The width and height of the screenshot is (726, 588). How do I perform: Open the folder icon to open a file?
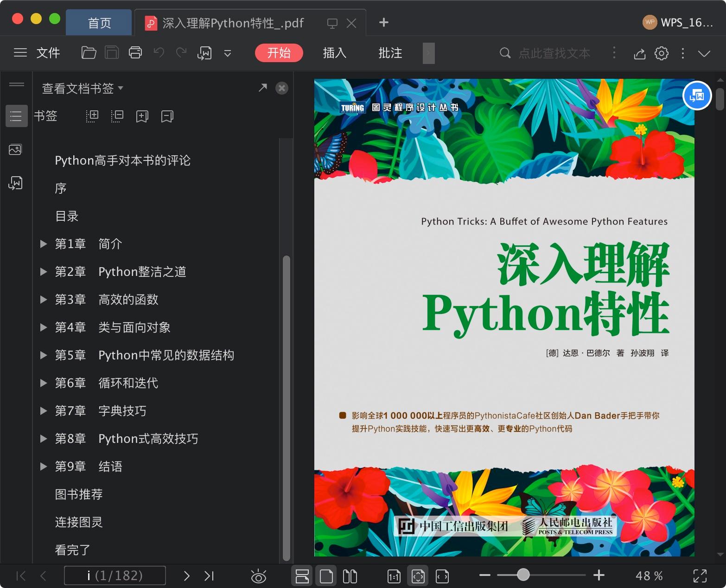[x=89, y=53]
